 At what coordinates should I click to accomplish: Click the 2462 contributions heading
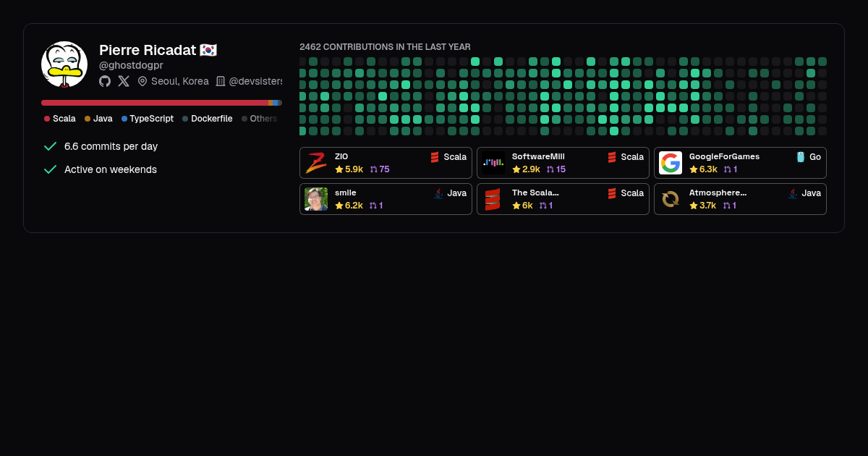(385, 47)
